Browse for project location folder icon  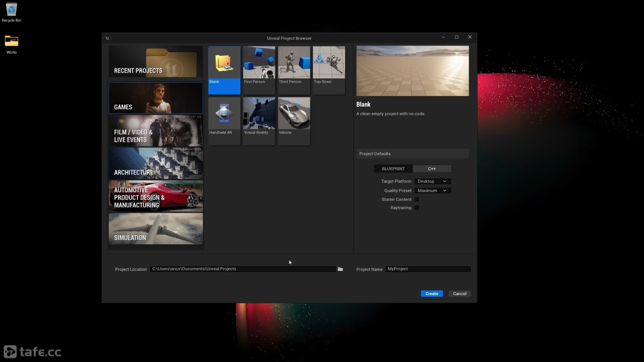coord(340,269)
